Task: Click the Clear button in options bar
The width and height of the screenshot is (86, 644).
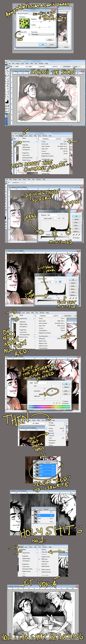Action: (76, 67)
